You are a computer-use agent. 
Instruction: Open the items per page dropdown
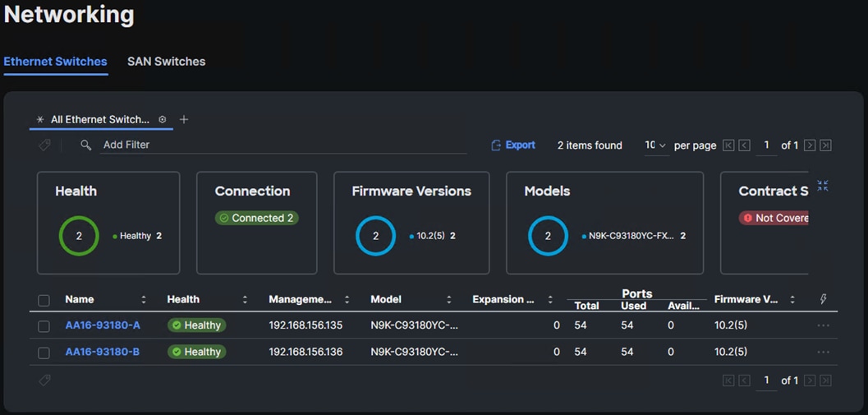655,145
